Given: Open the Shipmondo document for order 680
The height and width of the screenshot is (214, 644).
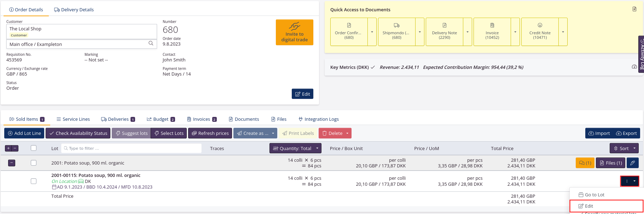Looking at the screenshot, I should (396, 31).
